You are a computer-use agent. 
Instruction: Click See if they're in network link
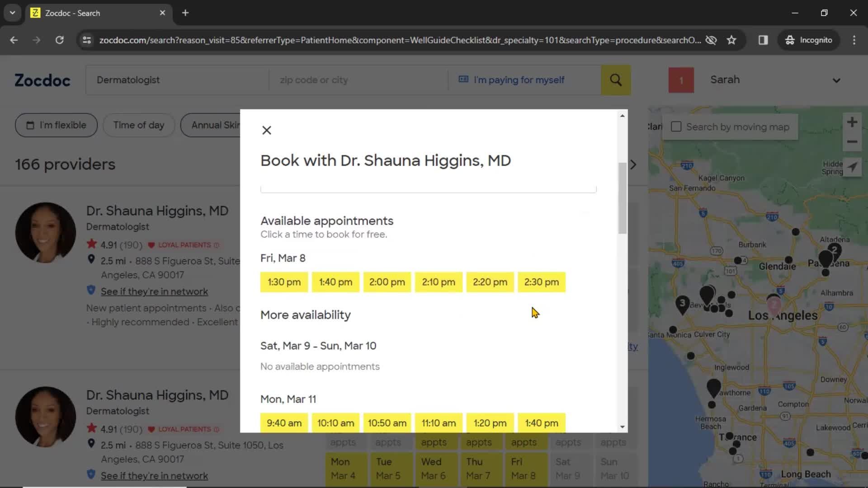(153, 291)
